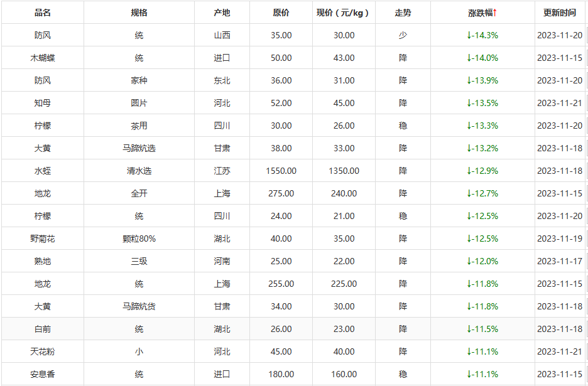588x386 pixels.
Task: Click the 240.00 current price cell
Action: (344, 193)
